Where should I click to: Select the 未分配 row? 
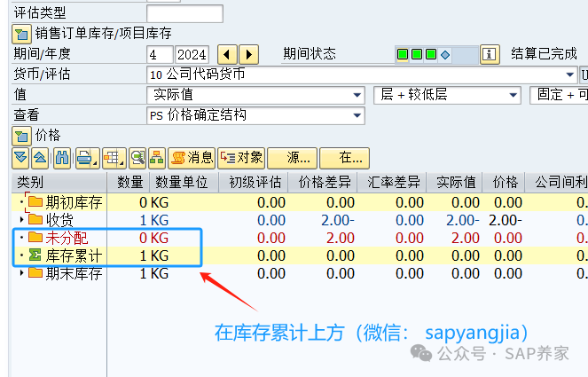click(x=300, y=238)
